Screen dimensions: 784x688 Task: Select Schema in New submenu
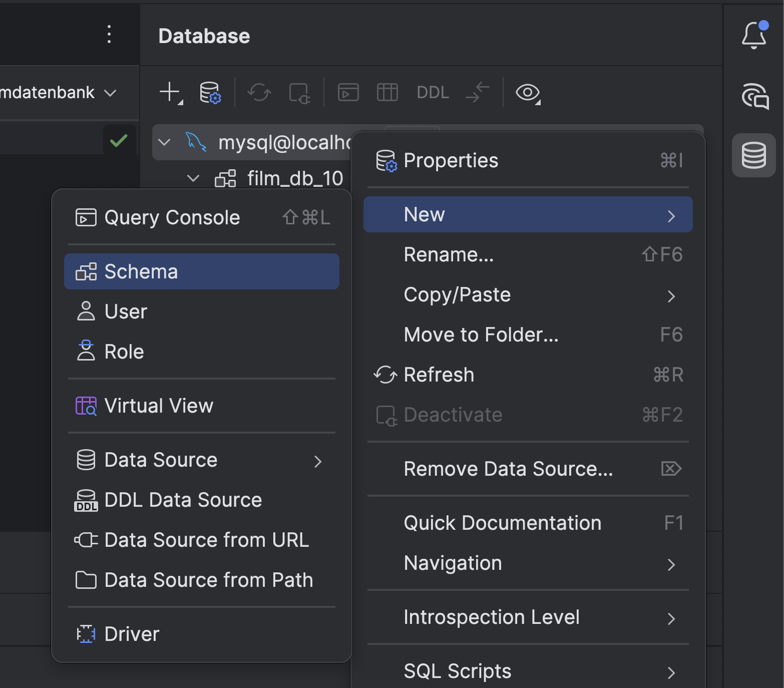pyautogui.click(x=202, y=271)
